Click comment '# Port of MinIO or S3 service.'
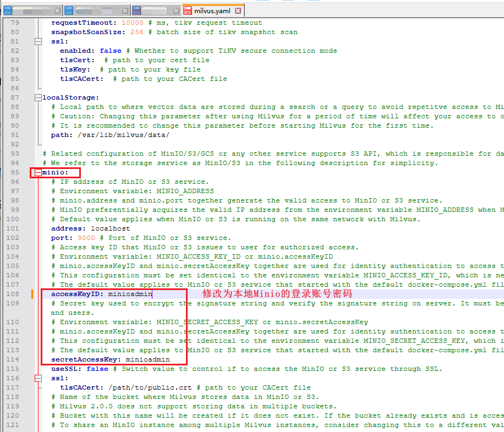The image size is (504, 432). tap(165, 238)
